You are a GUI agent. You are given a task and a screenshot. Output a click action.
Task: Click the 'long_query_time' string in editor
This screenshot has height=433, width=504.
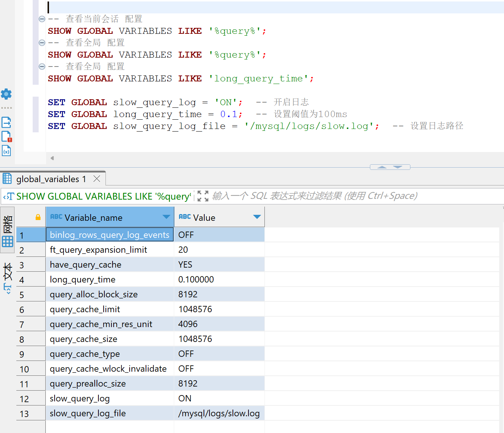coord(258,78)
